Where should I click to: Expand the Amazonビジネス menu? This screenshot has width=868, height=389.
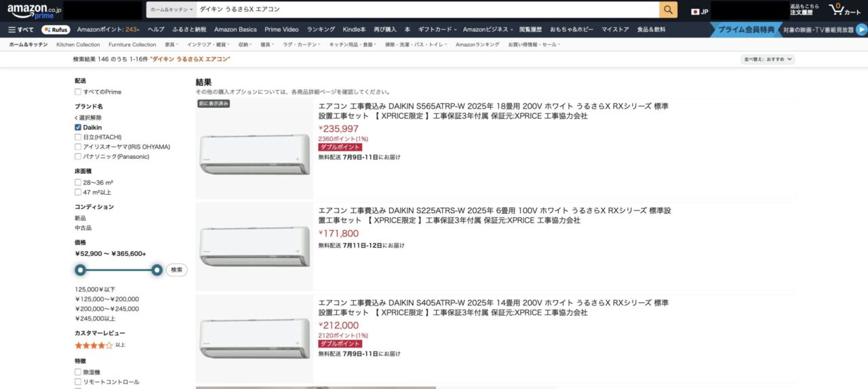[x=488, y=29]
